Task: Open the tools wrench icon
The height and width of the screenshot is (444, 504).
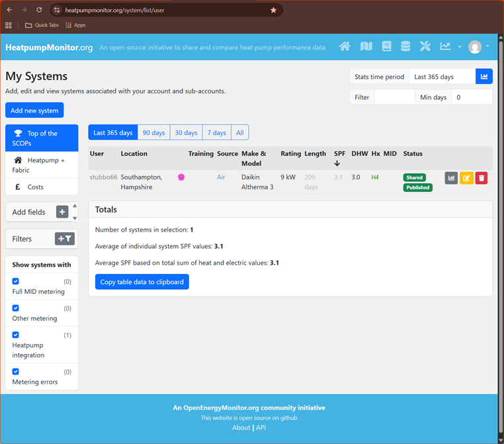Action: [x=425, y=46]
